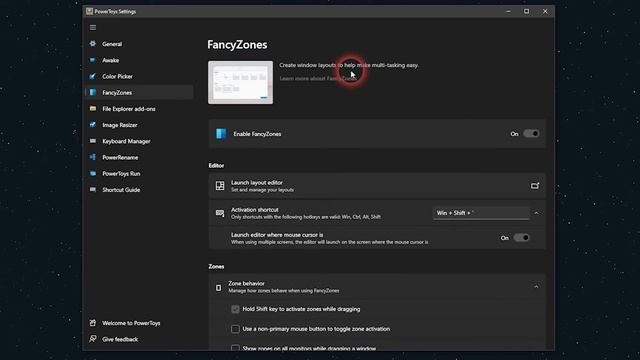The image size is (640, 360).
Task: Minimize the PowerToys Settings window
Action: (508, 11)
